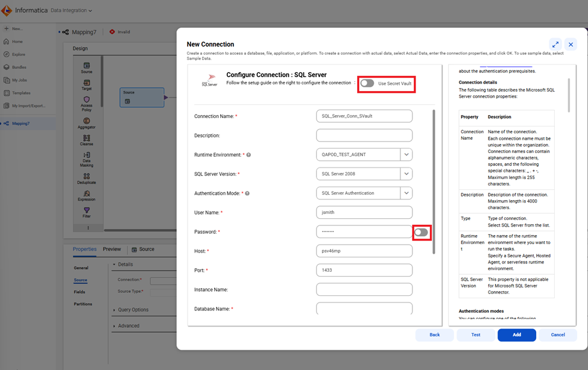Select the Cleanse transformation

click(87, 140)
